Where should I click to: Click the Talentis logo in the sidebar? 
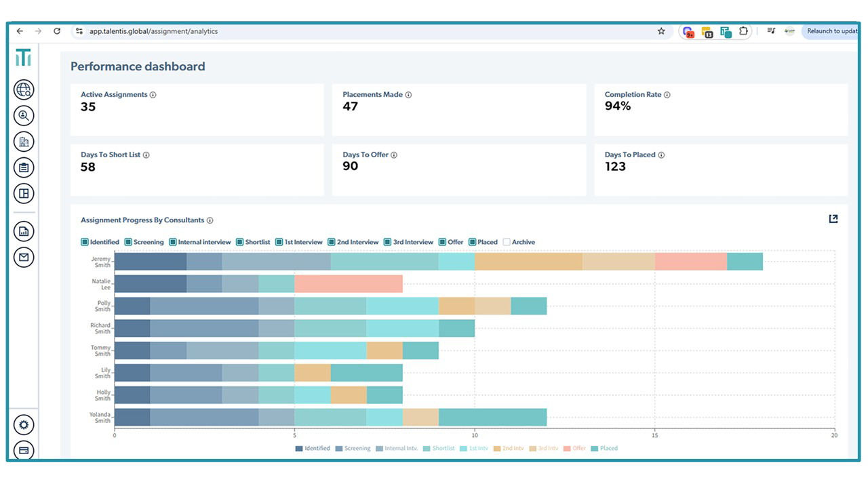click(x=23, y=58)
